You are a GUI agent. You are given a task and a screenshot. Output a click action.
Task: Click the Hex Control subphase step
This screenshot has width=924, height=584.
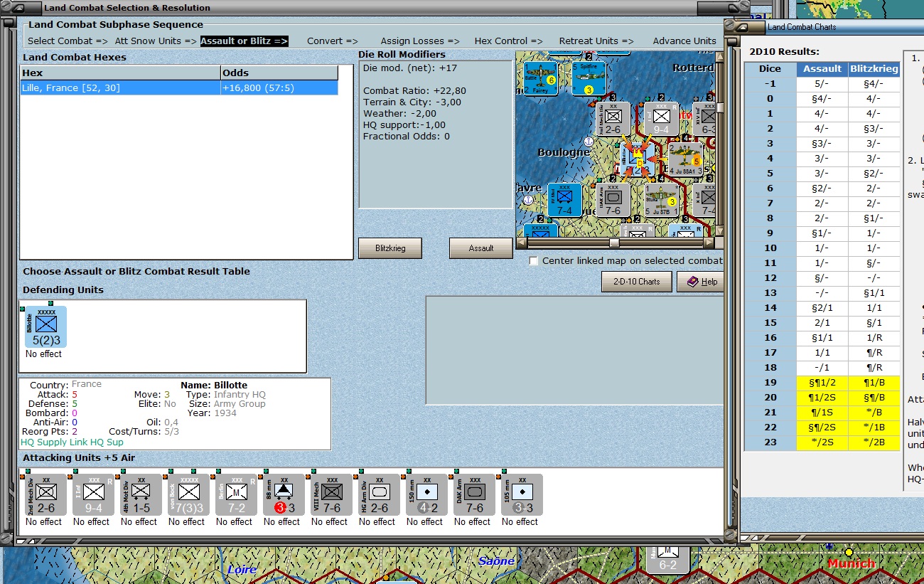(x=509, y=41)
